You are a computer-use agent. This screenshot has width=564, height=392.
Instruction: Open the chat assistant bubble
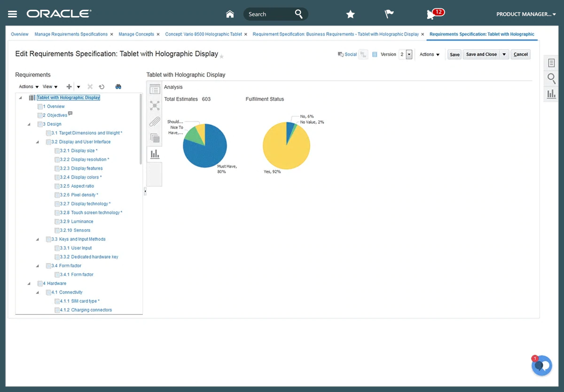pyautogui.click(x=541, y=366)
